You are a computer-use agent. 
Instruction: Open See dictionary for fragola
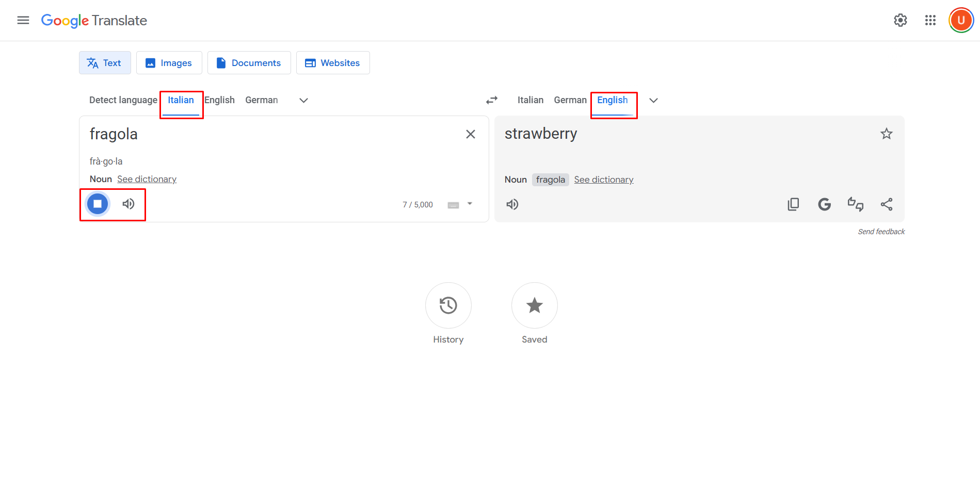tap(147, 178)
